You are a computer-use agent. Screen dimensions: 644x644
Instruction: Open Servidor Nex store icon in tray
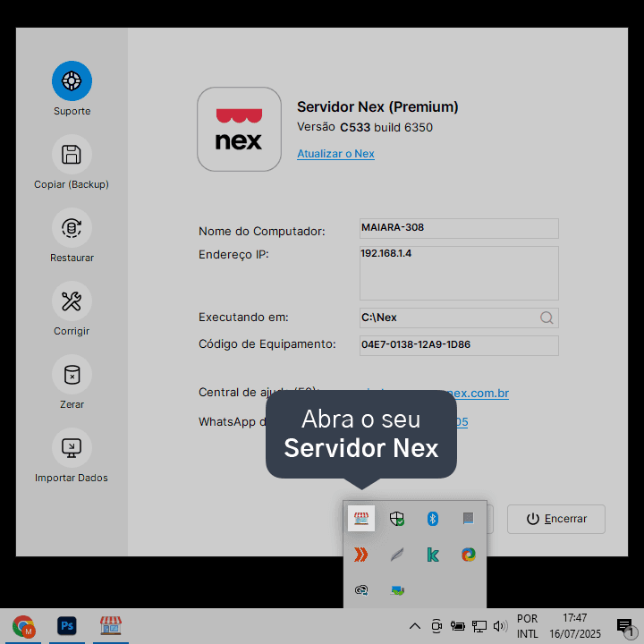click(361, 518)
